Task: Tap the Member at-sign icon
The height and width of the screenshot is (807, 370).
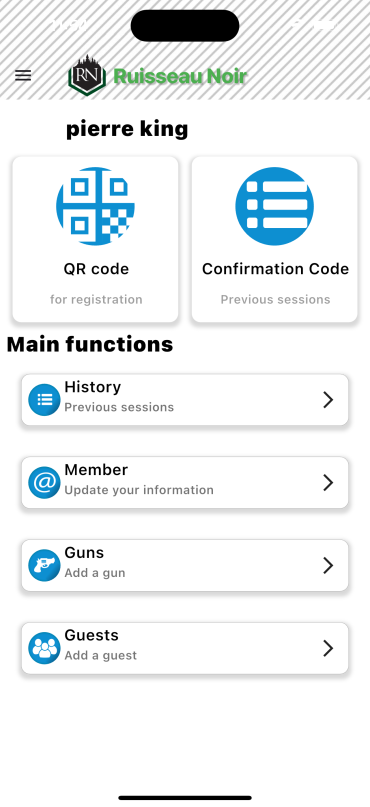Action: pyautogui.click(x=44, y=483)
